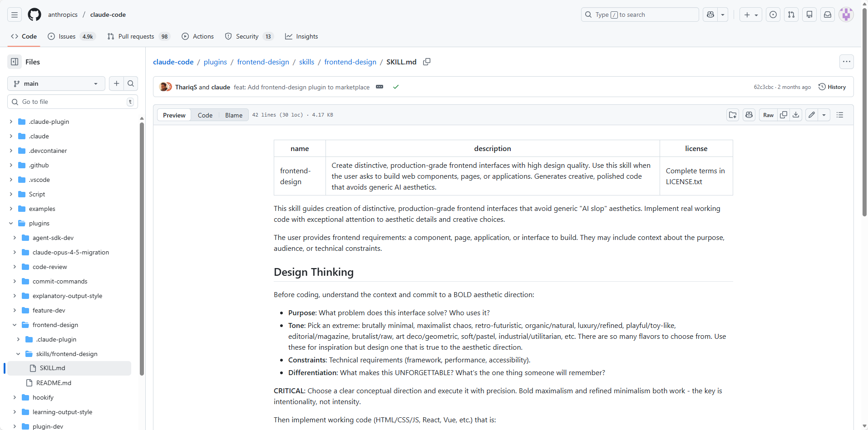Open the ThariqS author link
Viewport: 868px width, 430px height.
click(186, 87)
